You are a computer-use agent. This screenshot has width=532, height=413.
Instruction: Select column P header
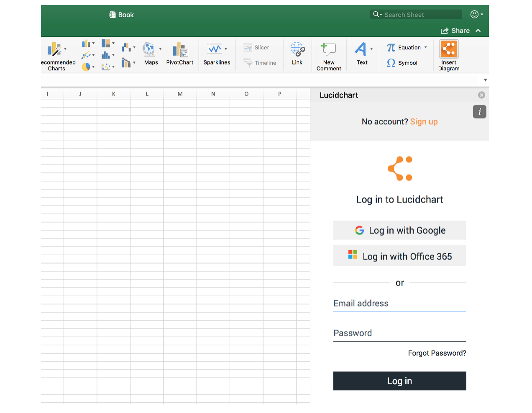tap(280, 94)
